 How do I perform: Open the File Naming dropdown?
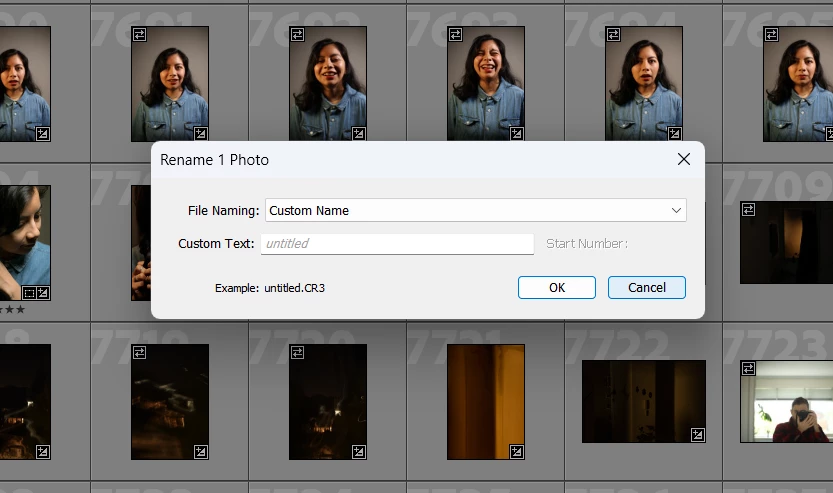475,210
